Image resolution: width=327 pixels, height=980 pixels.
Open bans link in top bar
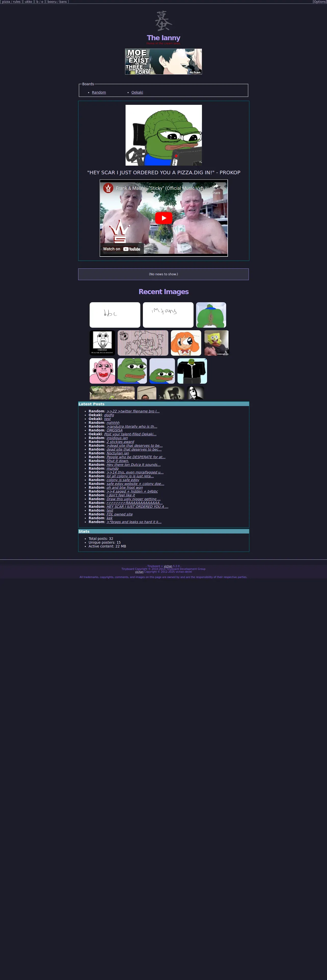[63, 2]
